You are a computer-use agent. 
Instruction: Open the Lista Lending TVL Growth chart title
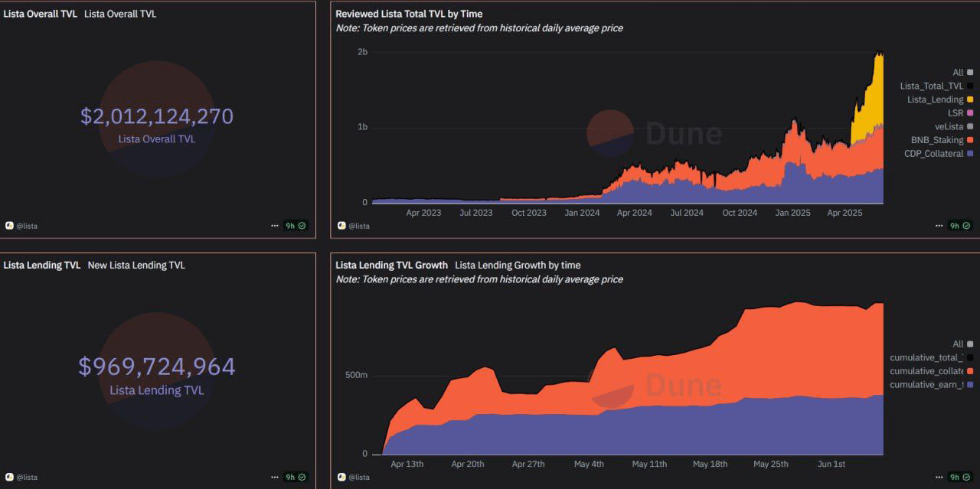click(391, 265)
